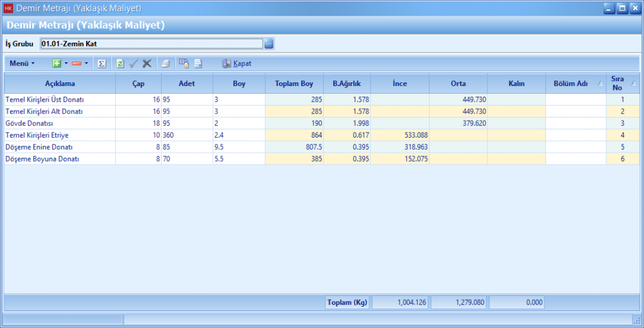Select the Döşeme Enine Donatı Çap cell
Image resolution: width=644 pixels, height=328 pixels.
coord(138,147)
